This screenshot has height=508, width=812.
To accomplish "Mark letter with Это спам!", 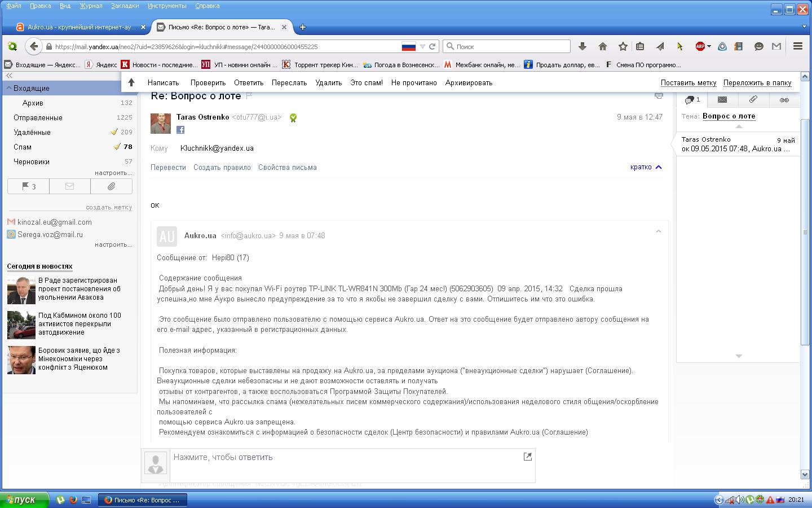I will pos(367,82).
